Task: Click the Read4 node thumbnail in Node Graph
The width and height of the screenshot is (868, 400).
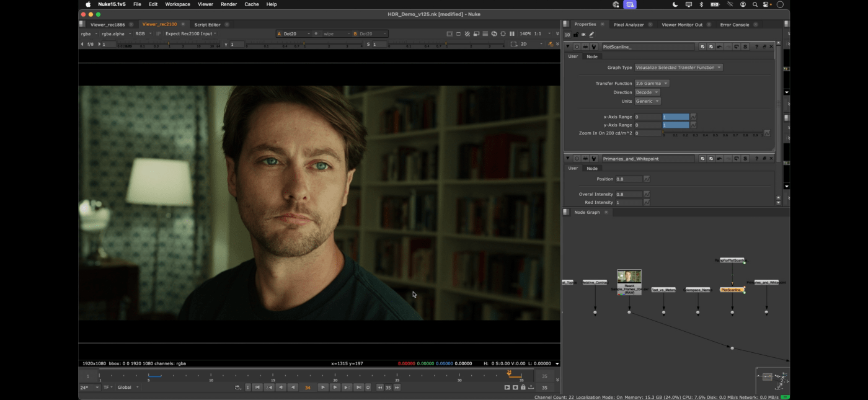Action: [x=629, y=277]
